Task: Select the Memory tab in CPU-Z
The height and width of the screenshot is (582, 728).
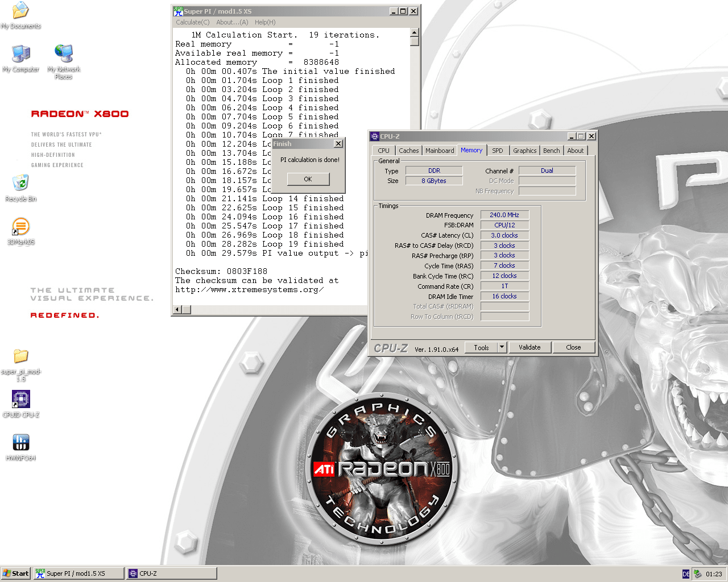Action: [471, 150]
